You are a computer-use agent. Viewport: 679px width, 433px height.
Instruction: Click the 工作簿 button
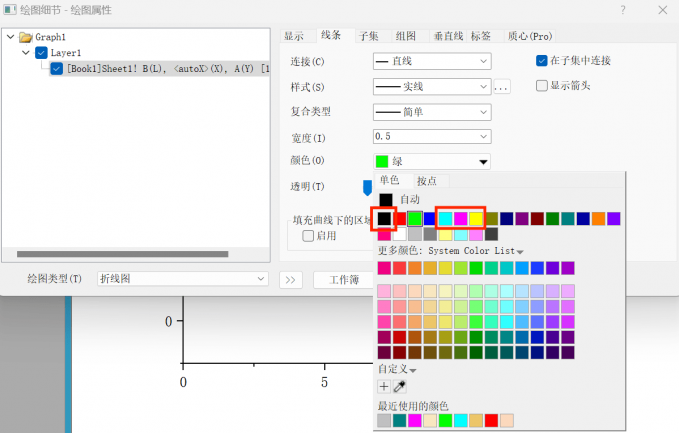click(344, 280)
